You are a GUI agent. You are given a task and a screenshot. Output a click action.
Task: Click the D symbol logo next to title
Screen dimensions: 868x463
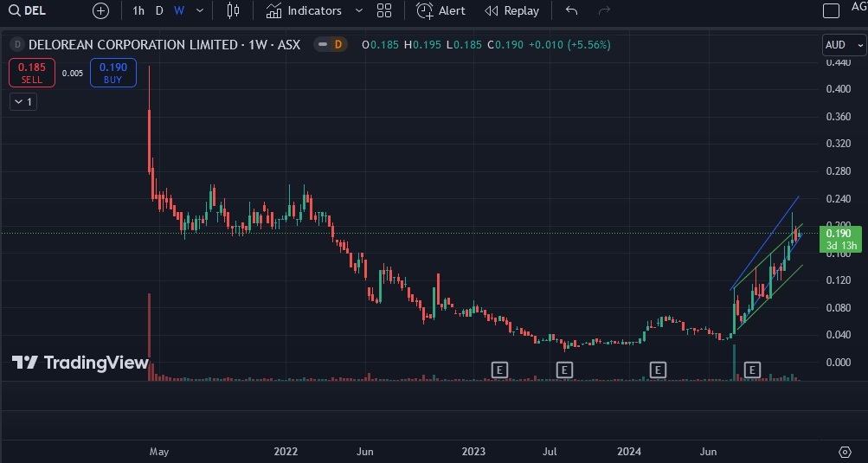[x=17, y=45]
